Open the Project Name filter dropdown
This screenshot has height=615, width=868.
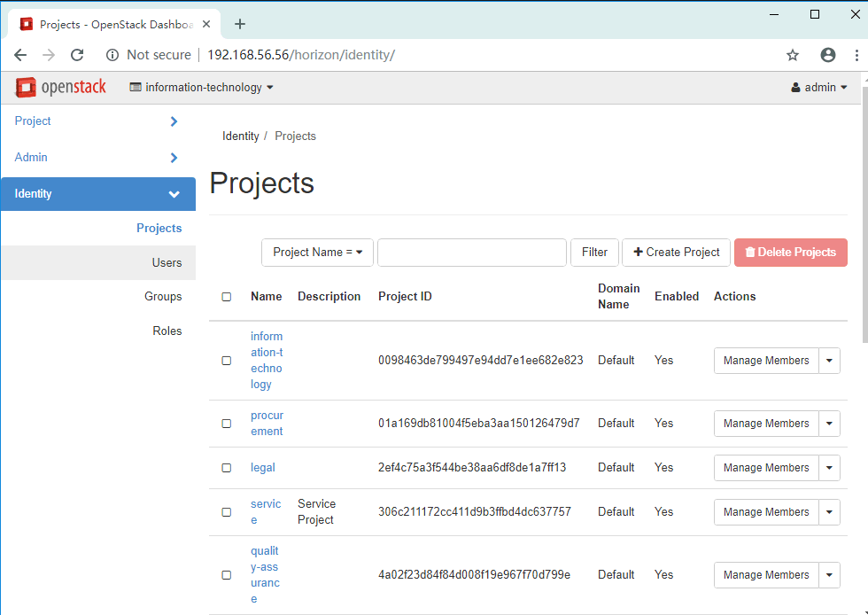point(317,253)
